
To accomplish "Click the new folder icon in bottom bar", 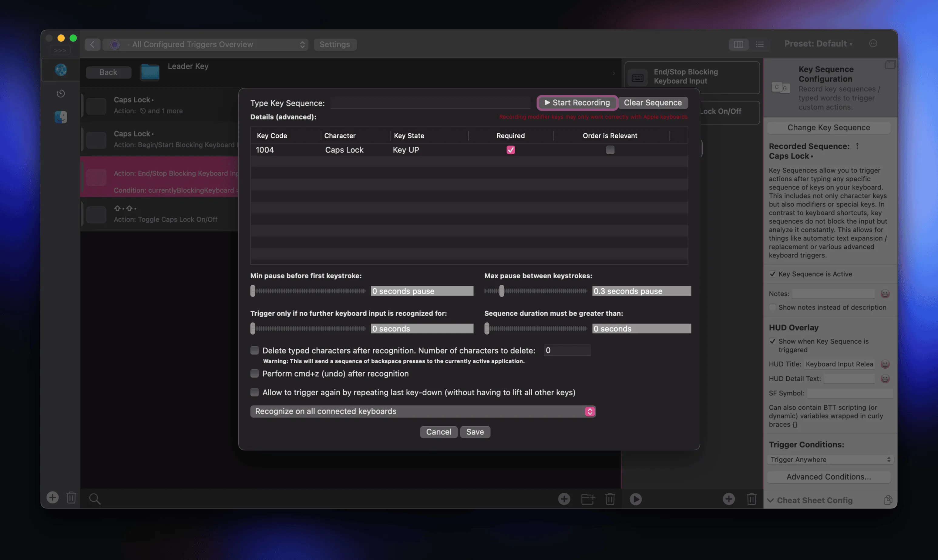I will tap(588, 499).
